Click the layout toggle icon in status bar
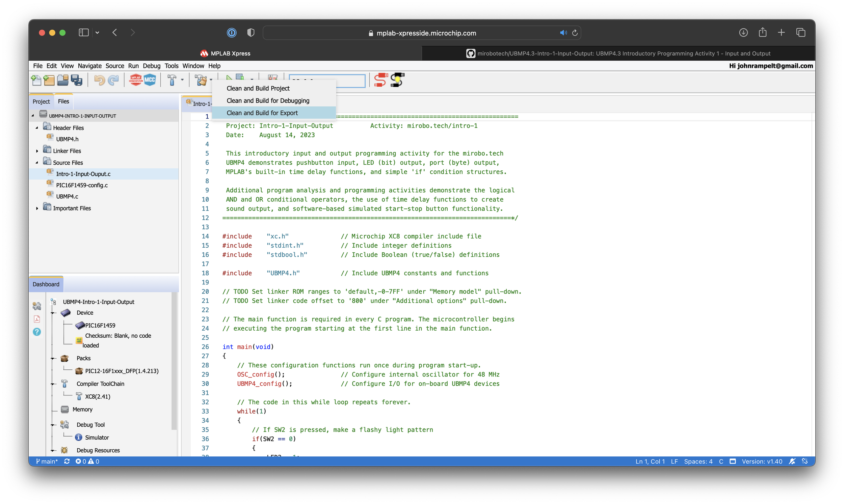 click(x=733, y=461)
